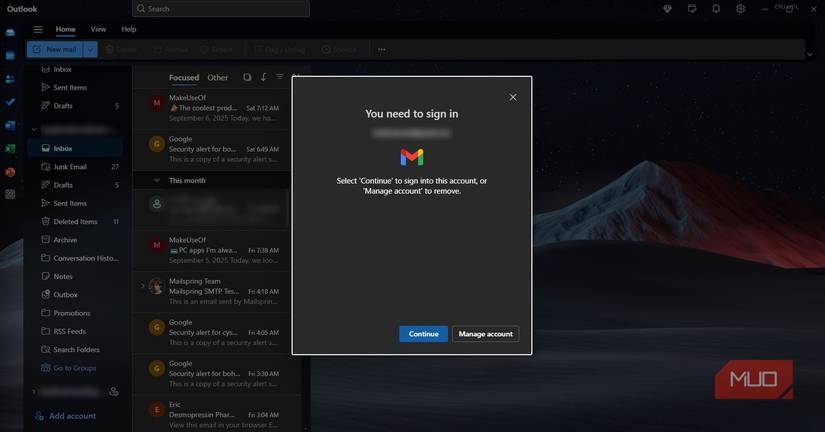825x432 pixels.
Task: Switch to the Home ribbon tab
Action: pos(66,29)
